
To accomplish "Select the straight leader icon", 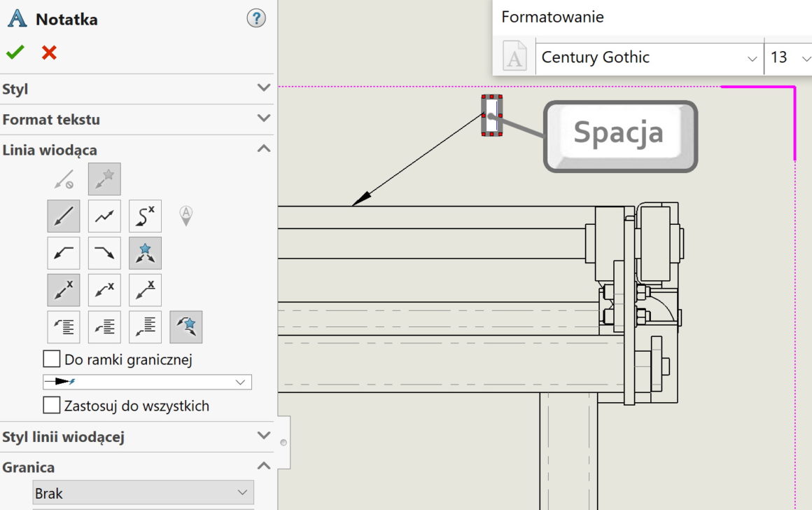I will tap(63, 215).
